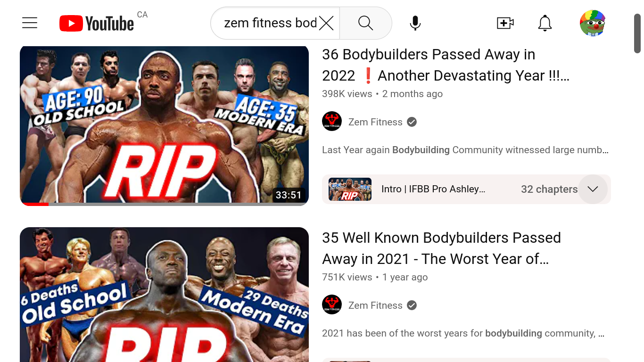The height and width of the screenshot is (362, 644).
Task: Open notifications bell
Action: point(545,23)
